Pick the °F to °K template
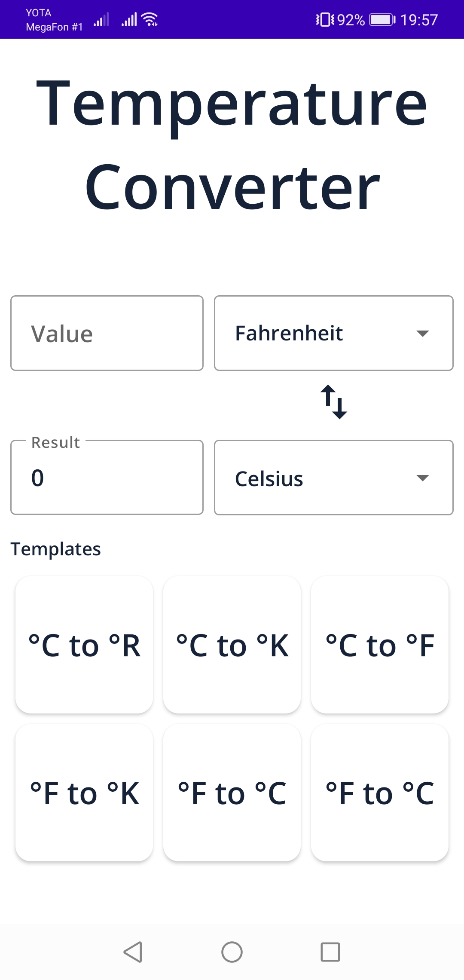 click(84, 793)
